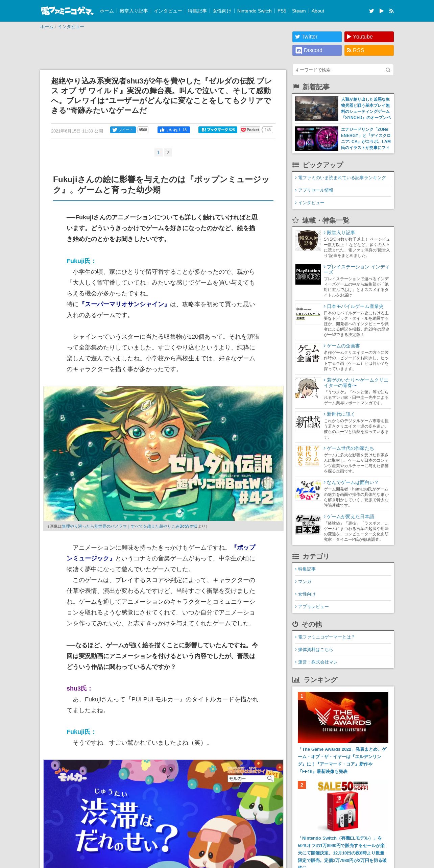Click the ホーム breadcrumb link
Screen dimensions: 434x868
point(47,27)
